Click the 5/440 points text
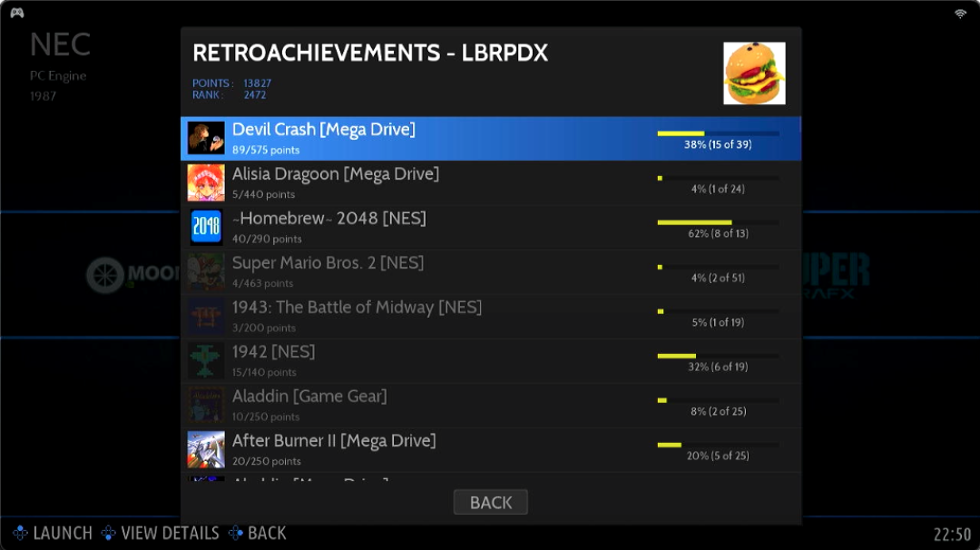The height and width of the screenshot is (550, 980). pos(263,194)
